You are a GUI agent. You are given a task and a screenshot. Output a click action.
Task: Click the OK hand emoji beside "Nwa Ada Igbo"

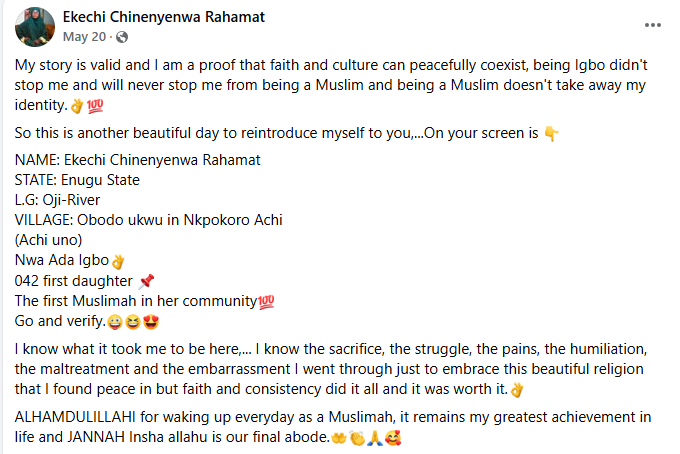(x=118, y=261)
